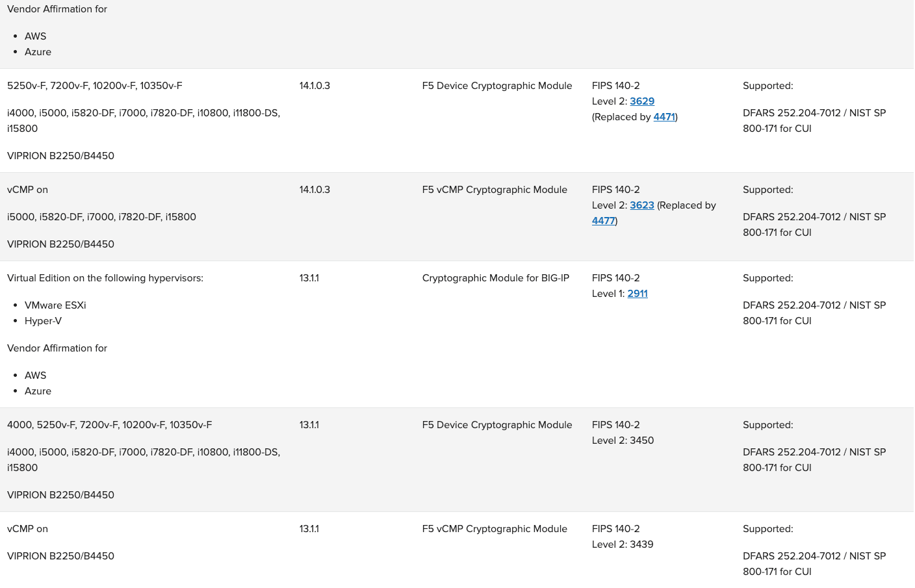Open Level 1 certificate 2911 link
This screenshot has height=588, width=915.
638,294
